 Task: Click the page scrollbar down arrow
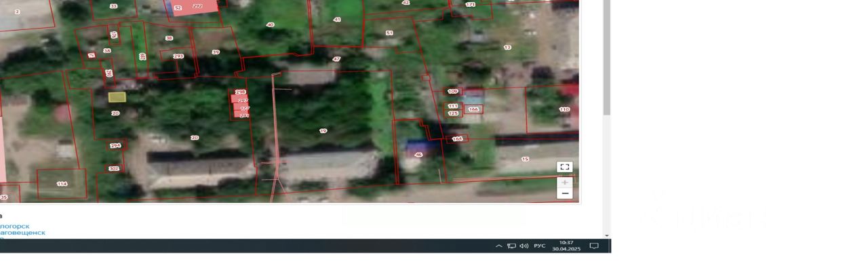pyautogui.click(x=607, y=235)
